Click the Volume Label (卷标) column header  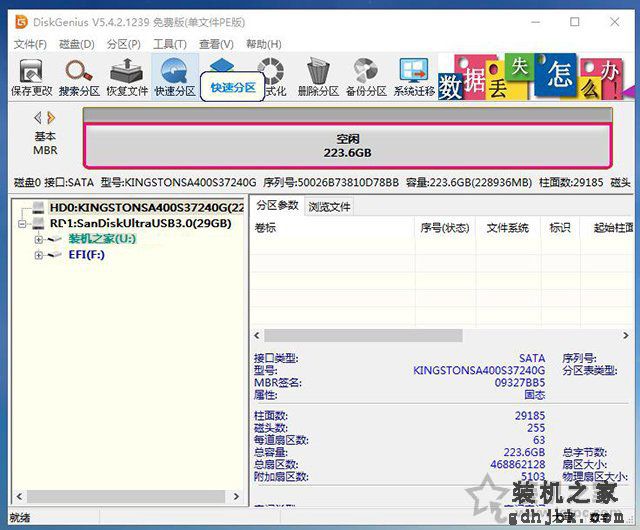coord(333,227)
